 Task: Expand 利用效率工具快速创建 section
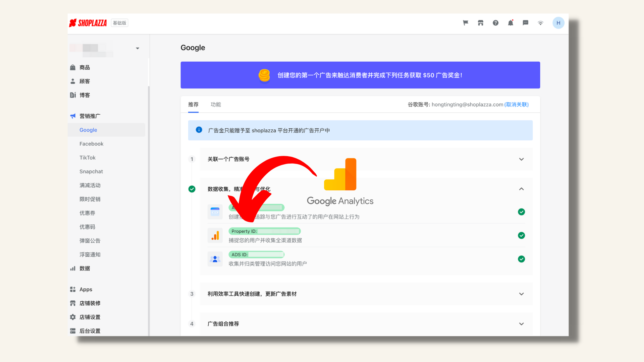[x=522, y=294]
